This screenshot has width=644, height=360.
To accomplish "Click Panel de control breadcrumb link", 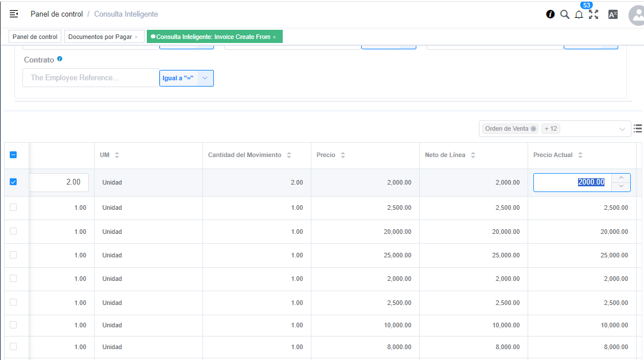I will tap(56, 14).
